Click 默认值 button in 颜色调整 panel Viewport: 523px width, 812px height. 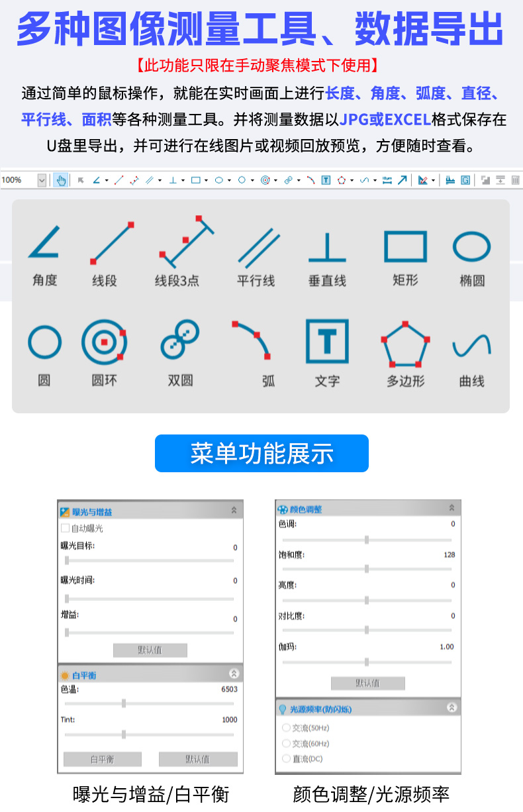tap(368, 684)
